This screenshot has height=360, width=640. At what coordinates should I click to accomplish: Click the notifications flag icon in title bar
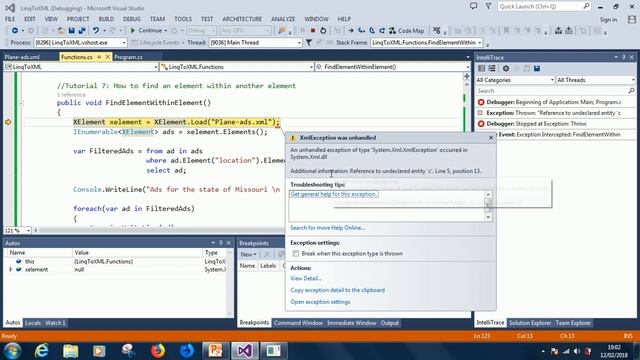click(x=488, y=7)
